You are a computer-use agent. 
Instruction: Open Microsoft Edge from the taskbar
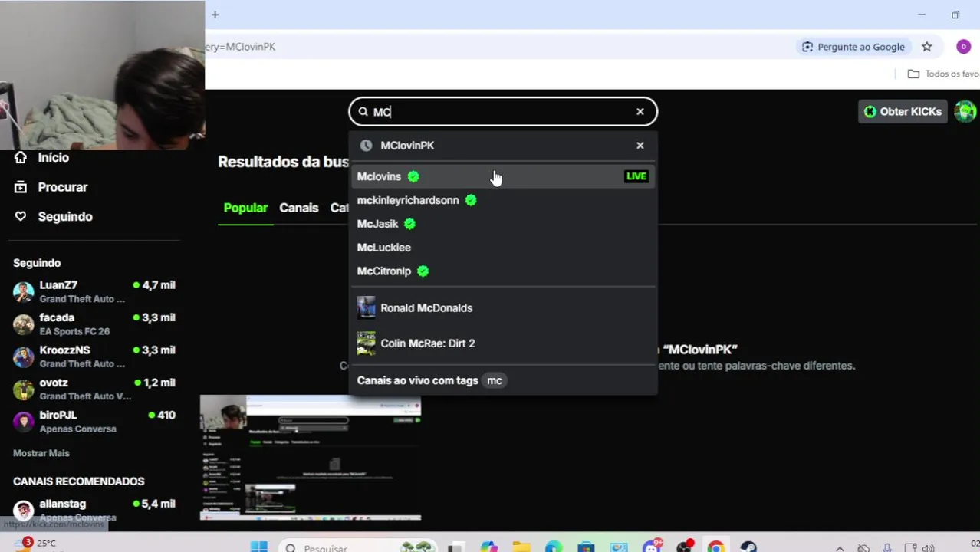tap(554, 547)
